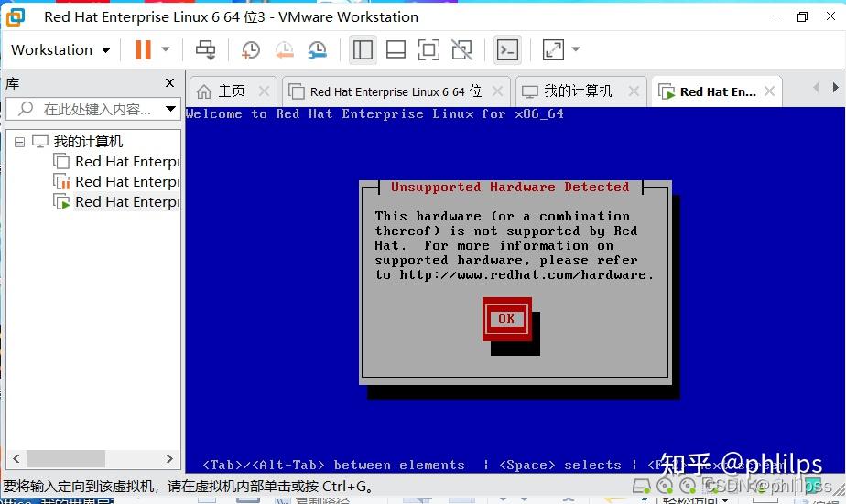The image size is (846, 504).
Task: Click the Welcome to Red Hat Enterprise Linux text
Action: [x=374, y=114]
